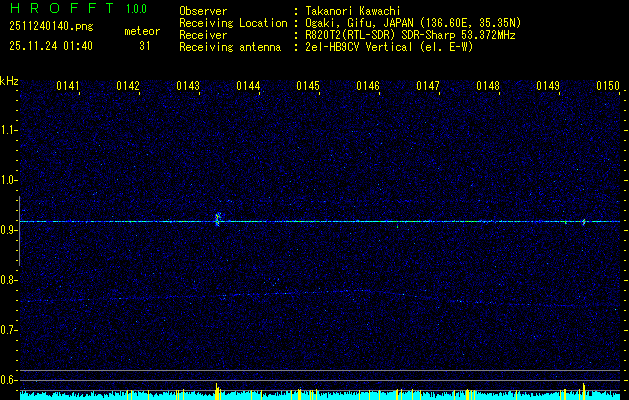Click the small meteor echo before 0150
This screenshot has width=629, height=400.
tap(584, 222)
